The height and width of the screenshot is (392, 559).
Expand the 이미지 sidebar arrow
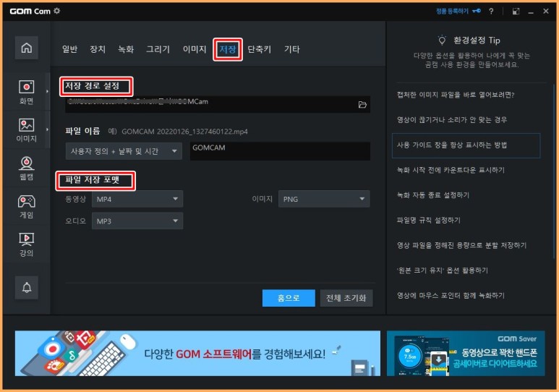(x=47, y=129)
